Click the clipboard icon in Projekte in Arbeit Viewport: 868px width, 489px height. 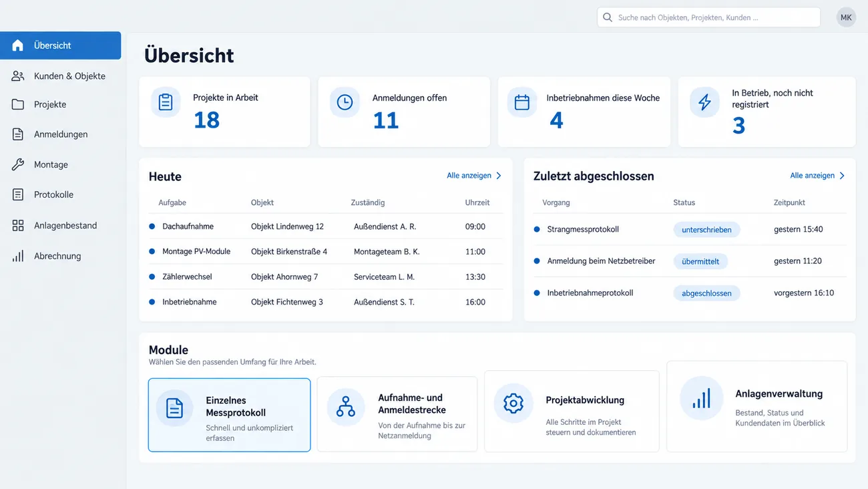pos(166,102)
